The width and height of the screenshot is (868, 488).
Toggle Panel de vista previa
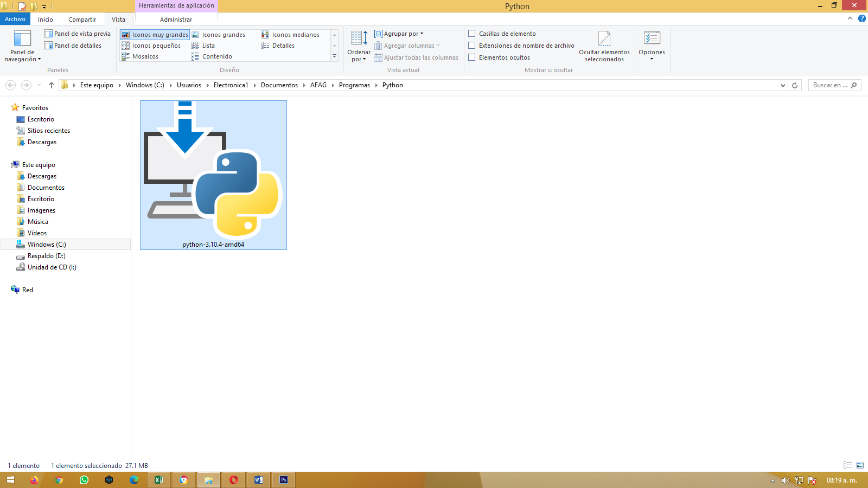point(77,34)
